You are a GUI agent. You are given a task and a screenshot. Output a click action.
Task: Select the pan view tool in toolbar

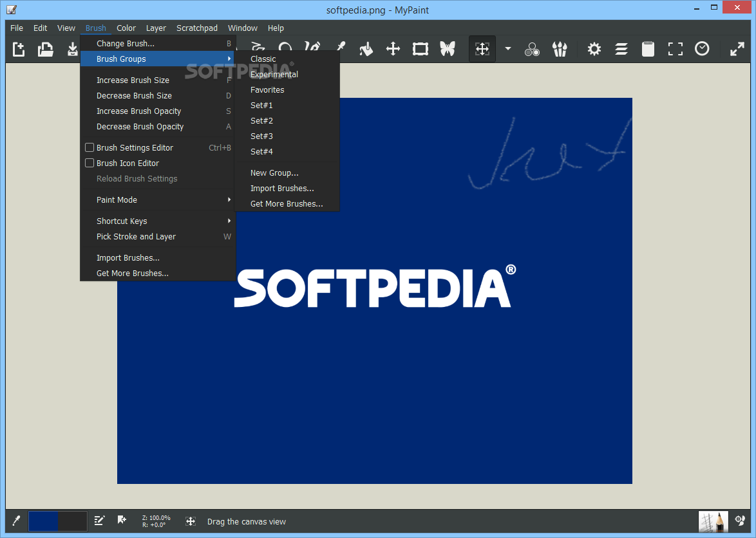[482, 49]
